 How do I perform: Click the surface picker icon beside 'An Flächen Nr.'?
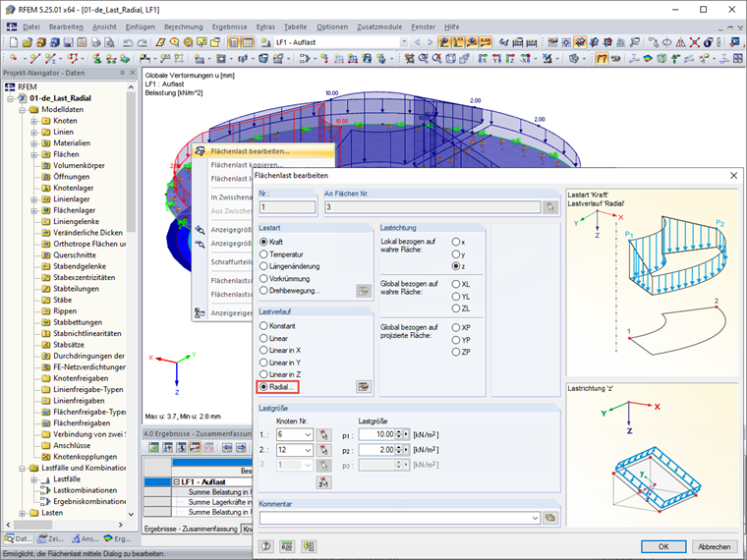click(x=550, y=207)
